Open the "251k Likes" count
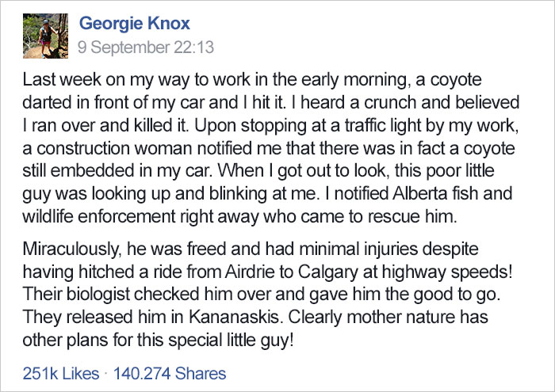Screen dimensions: 555x392 [x=60, y=373]
